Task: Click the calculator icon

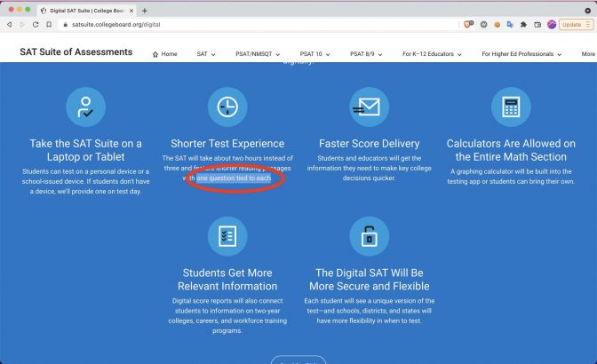Action: (x=511, y=107)
